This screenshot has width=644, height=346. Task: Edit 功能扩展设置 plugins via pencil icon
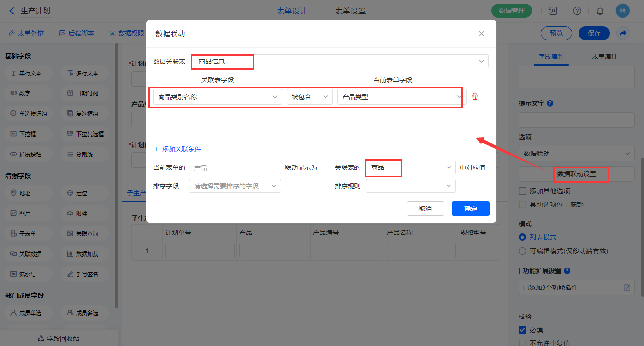point(627,287)
